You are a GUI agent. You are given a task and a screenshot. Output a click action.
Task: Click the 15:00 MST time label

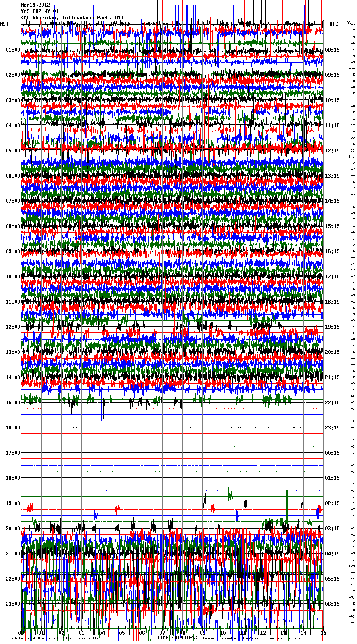point(13,403)
